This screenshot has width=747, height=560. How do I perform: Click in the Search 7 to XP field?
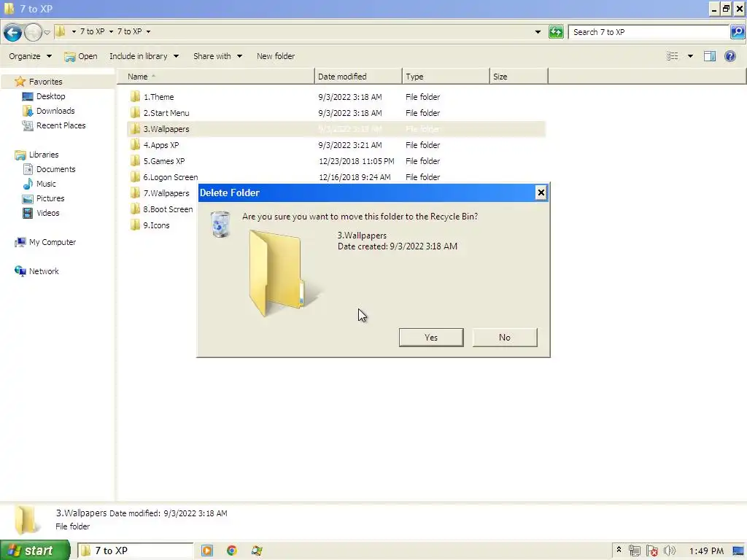[x=649, y=32]
